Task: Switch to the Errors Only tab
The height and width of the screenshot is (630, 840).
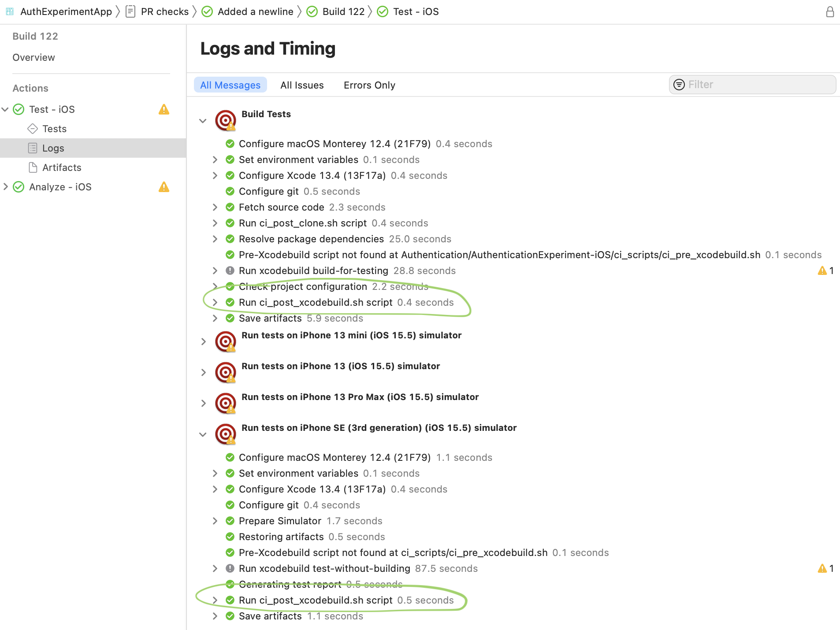Action: click(x=369, y=85)
